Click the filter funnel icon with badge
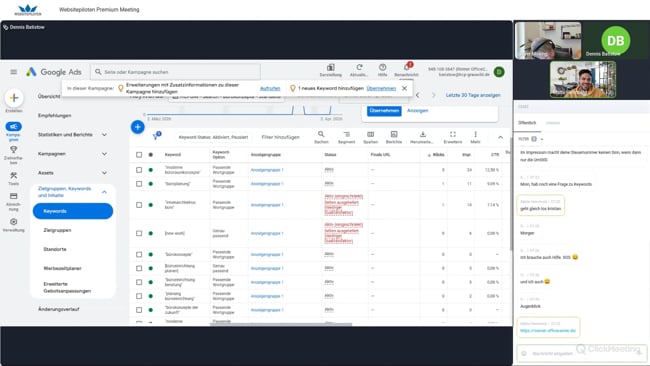Image resolution: width=650 pixels, height=366 pixels. pyautogui.click(x=156, y=136)
